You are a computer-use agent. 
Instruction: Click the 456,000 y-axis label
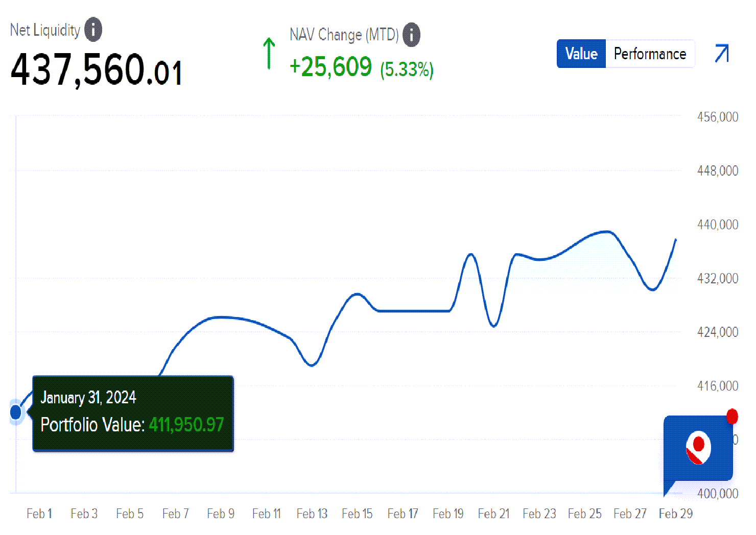(x=718, y=117)
